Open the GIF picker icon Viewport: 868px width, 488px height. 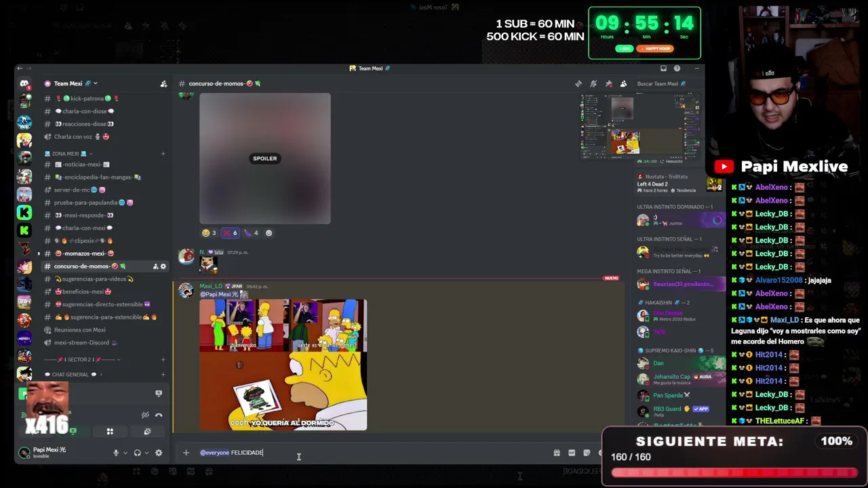coord(572,453)
